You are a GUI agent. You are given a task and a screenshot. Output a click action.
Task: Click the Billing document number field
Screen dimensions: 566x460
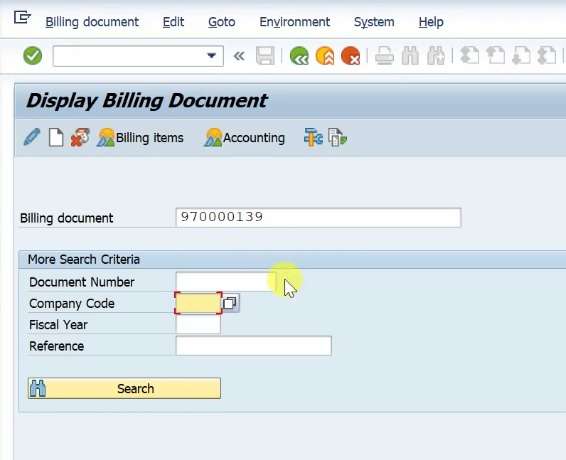(x=318, y=217)
